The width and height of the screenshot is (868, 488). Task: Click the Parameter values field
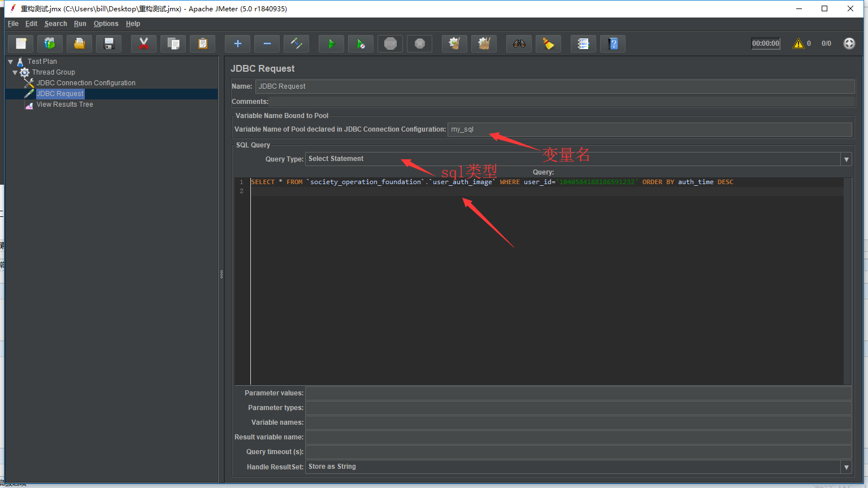point(578,393)
